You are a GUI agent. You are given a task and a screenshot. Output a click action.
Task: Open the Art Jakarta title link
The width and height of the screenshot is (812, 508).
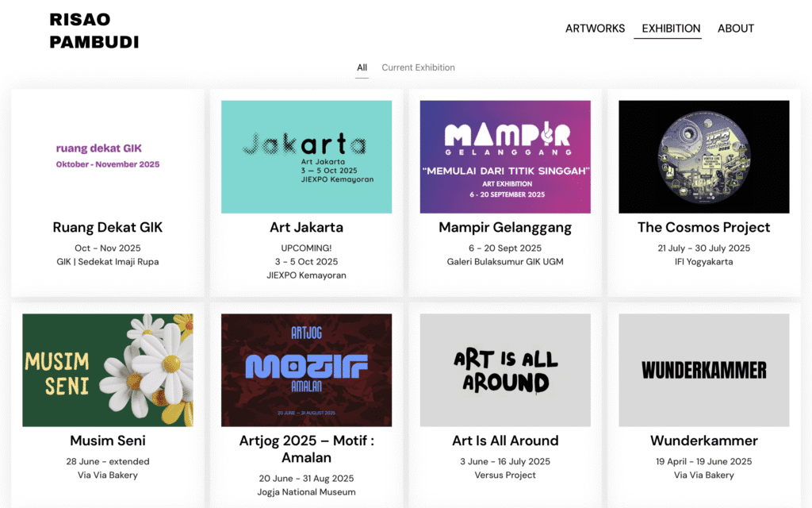306,228
